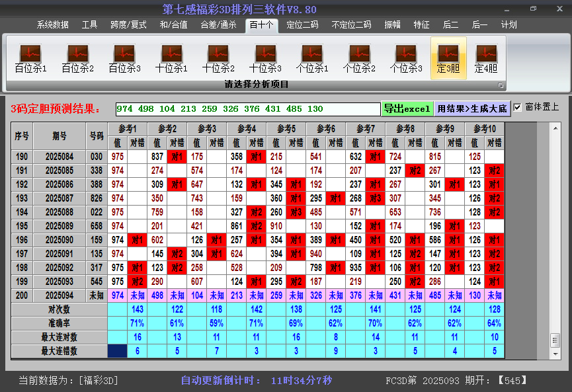The height and width of the screenshot is (392, 572).
Task: Switch to the 后一 tab
Action: (479, 25)
